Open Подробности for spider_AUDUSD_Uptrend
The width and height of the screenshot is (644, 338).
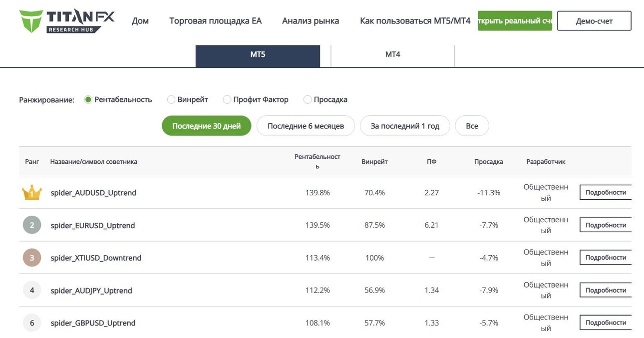click(606, 192)
